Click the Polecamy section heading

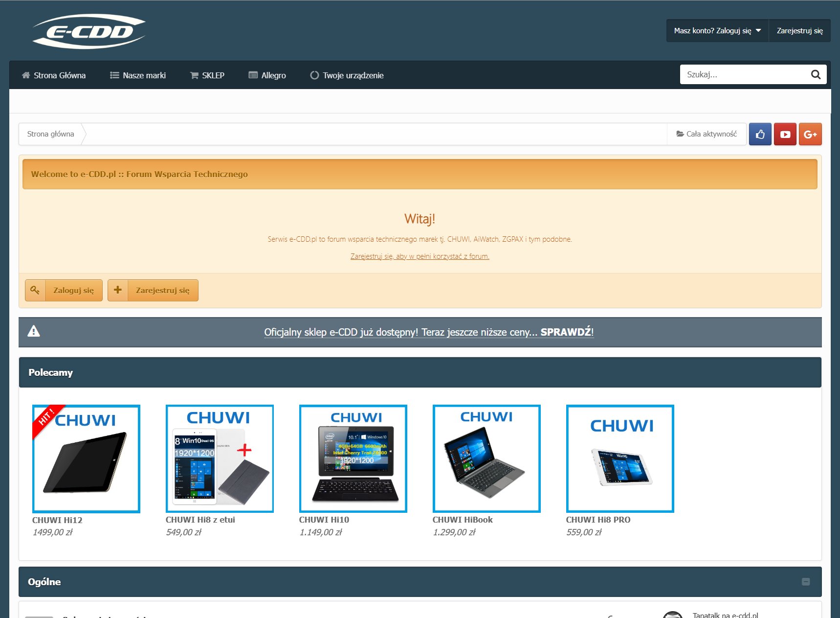point(51,372)
